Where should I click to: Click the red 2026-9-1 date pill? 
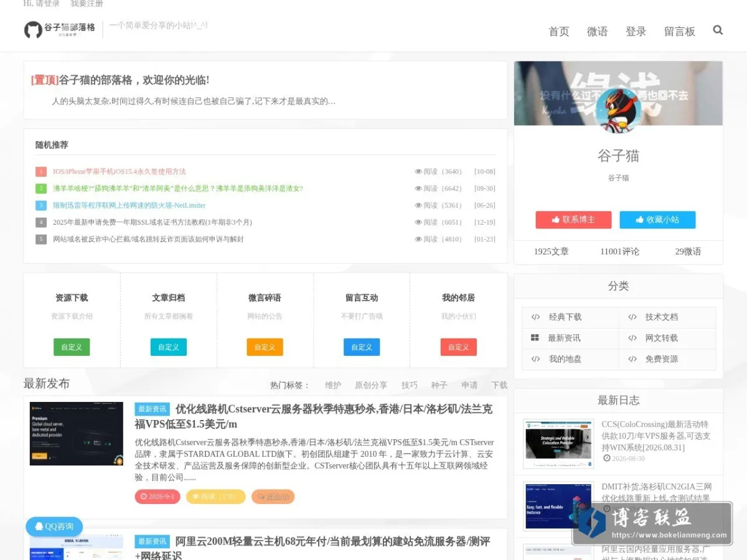pyautogui.click(x=157, y=497)
